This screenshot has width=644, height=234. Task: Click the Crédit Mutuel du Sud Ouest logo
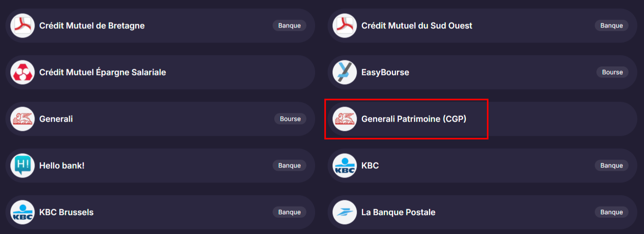click(345, 26)
